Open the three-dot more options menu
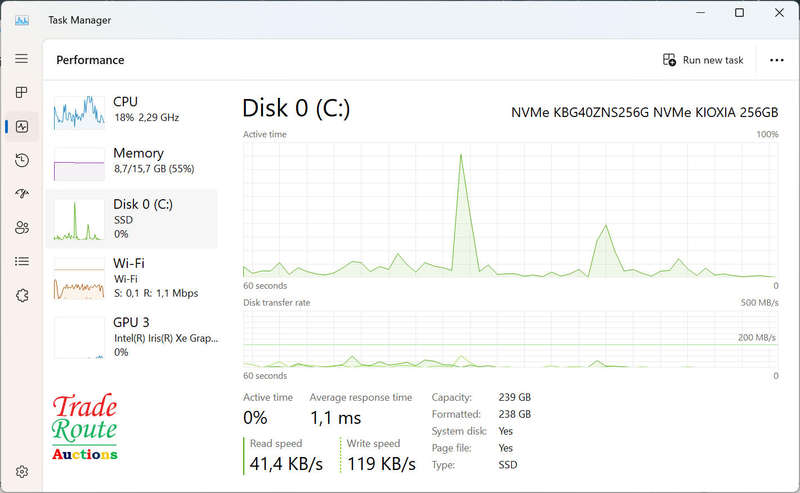The image size is (800, 493). tap(776, 60)
